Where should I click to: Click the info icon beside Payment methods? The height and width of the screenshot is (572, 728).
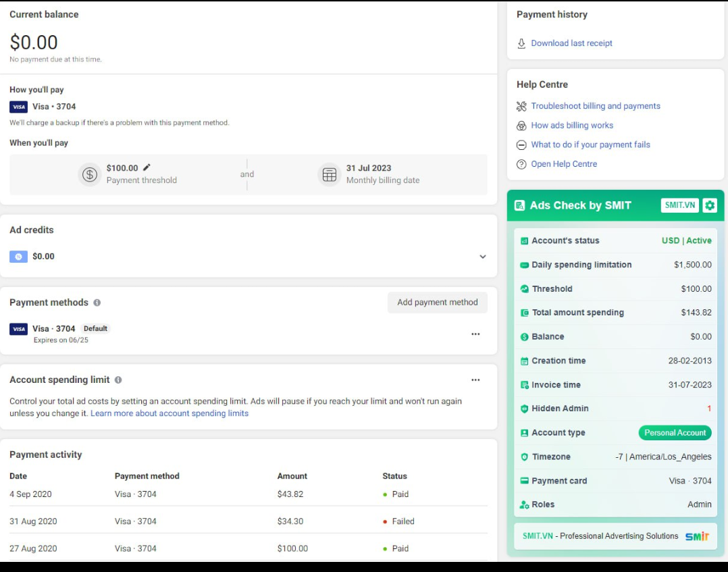97,303
